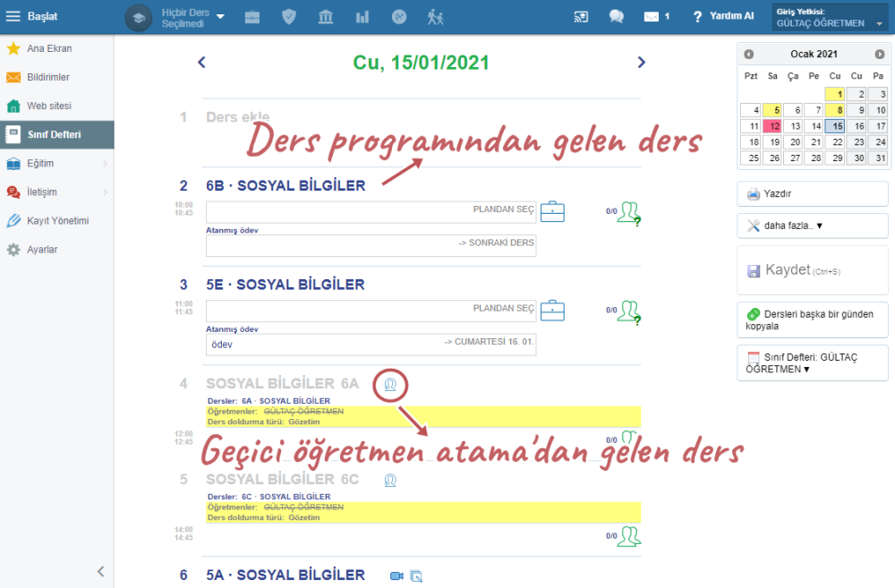This screenshot has height=588, width=895.
Task: Open the 5A · SOSYAL BİLGİLER lesson
Action: (286, 575)
